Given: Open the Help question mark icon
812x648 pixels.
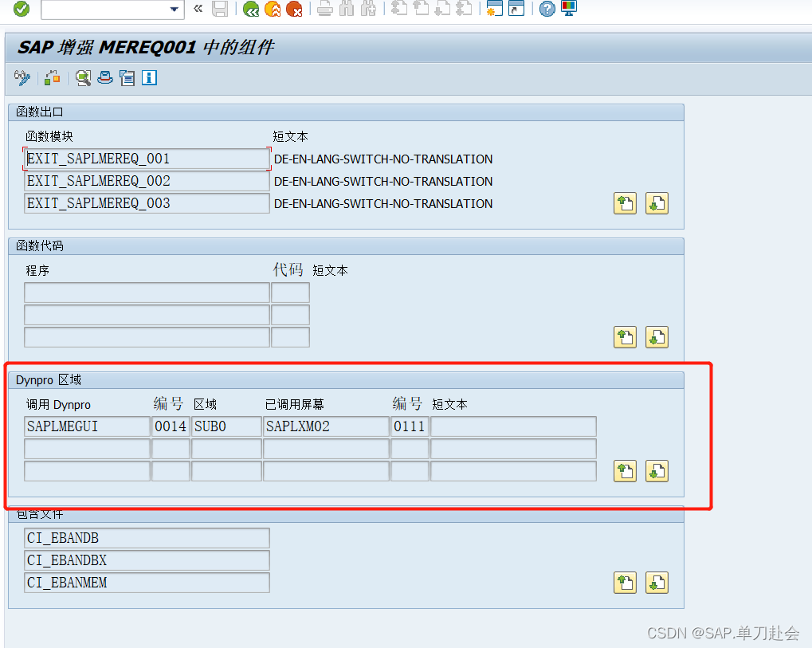Looking at the screenshot, I should [x=547, y=9].
